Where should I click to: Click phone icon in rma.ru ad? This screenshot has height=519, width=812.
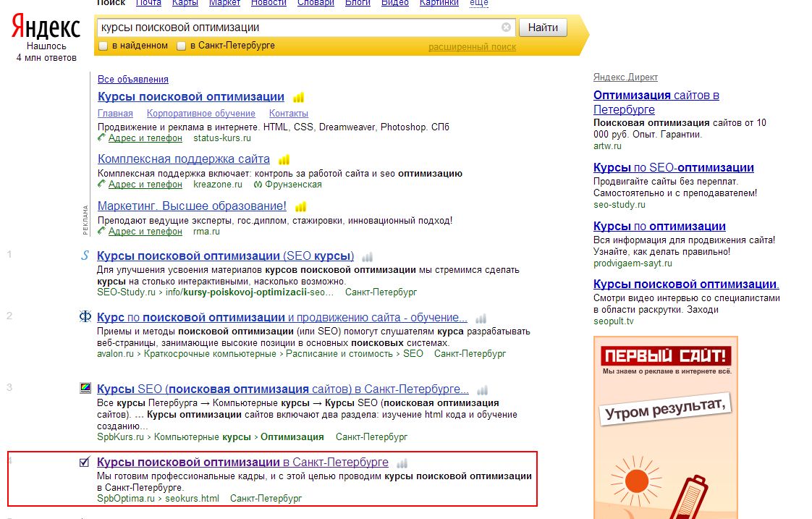point(101,231)
